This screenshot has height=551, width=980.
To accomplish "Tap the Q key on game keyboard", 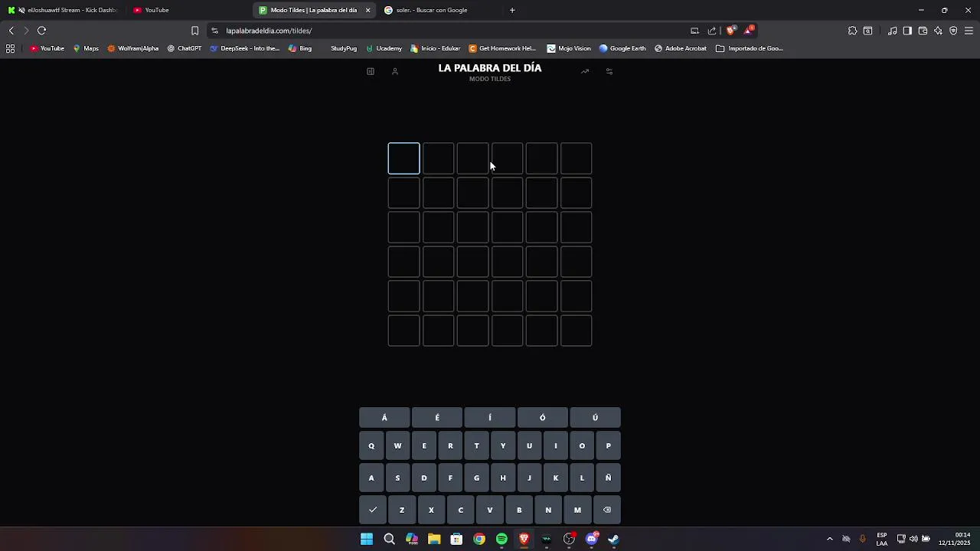I will coord(371,445).
